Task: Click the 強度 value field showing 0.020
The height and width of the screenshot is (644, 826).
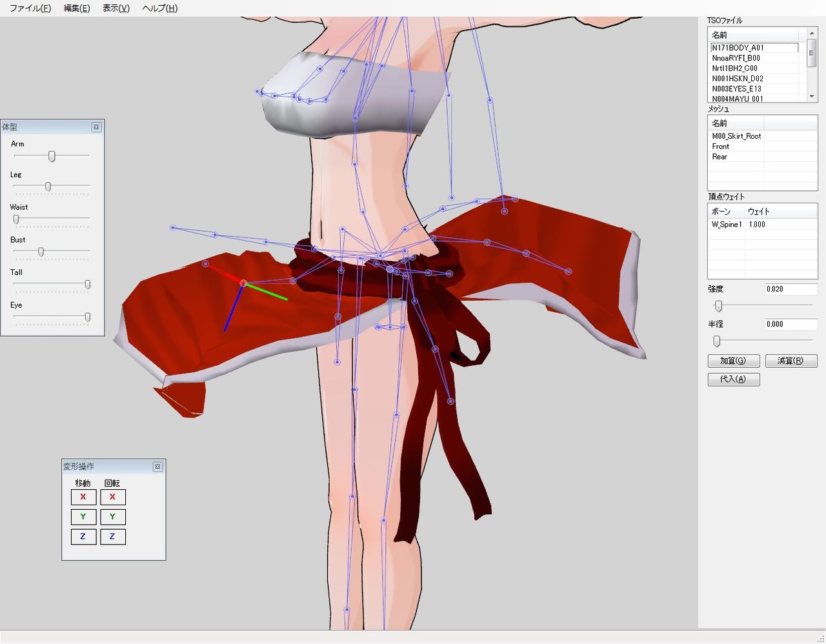Action: click(791, 289)
